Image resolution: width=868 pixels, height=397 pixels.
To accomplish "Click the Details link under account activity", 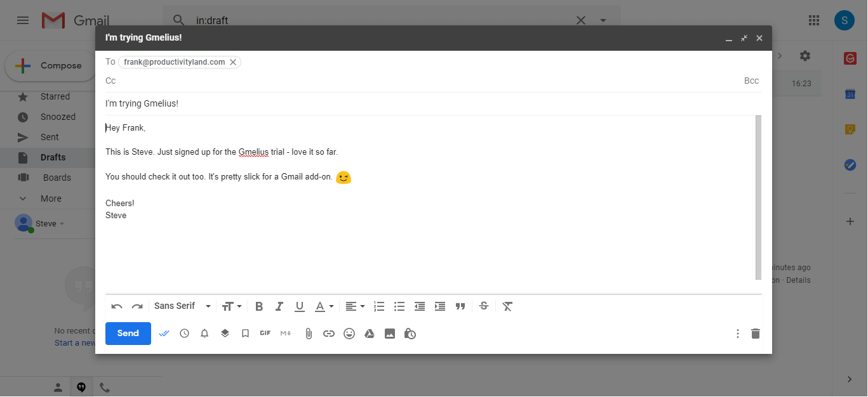I will click(x=798, y=280).
